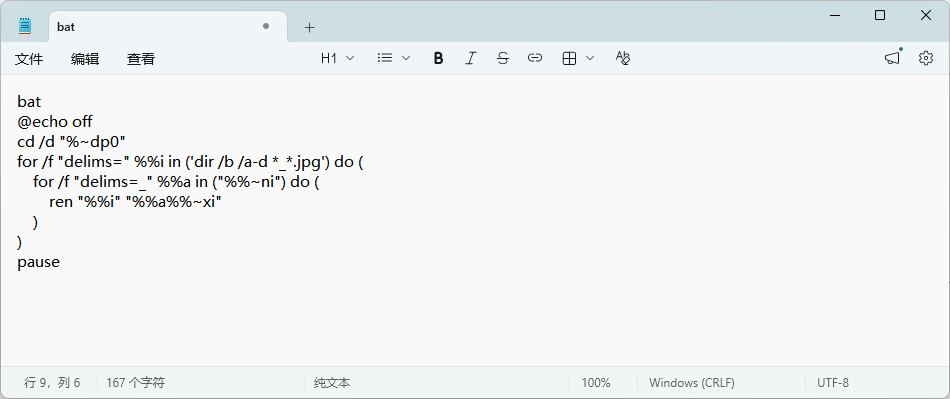This screenshot has height=399, width=950.
Task: Click the line starting with ren "%%i"
Action: point(135,202)
